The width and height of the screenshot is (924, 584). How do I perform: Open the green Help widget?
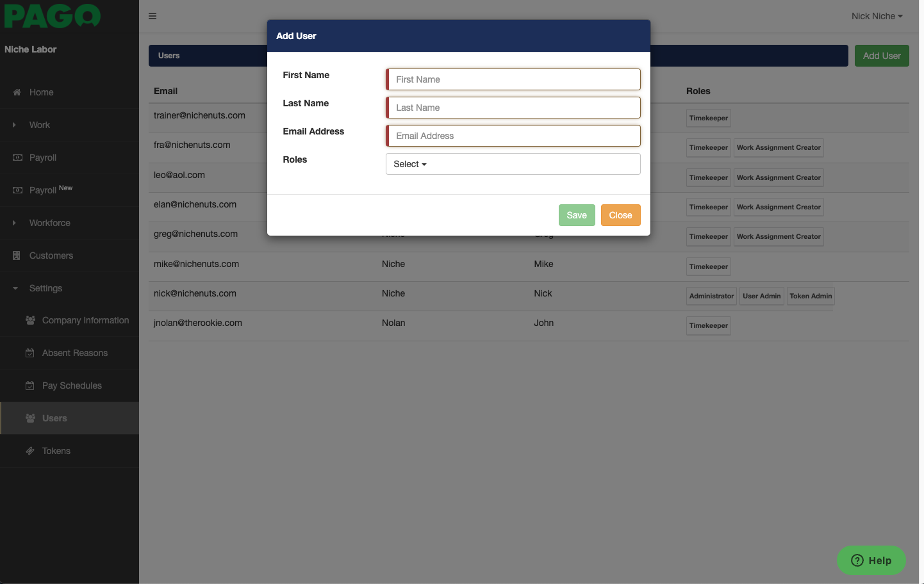click(x=871, y=560)
